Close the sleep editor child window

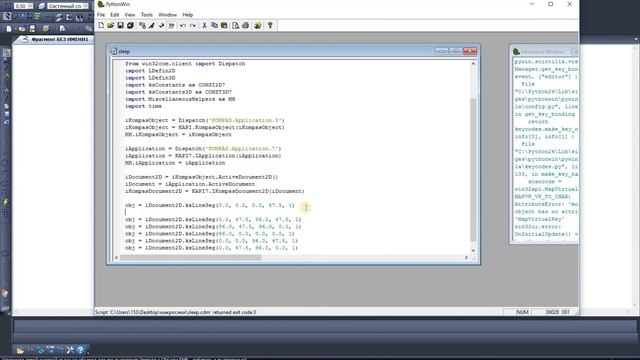coord(470,51)
